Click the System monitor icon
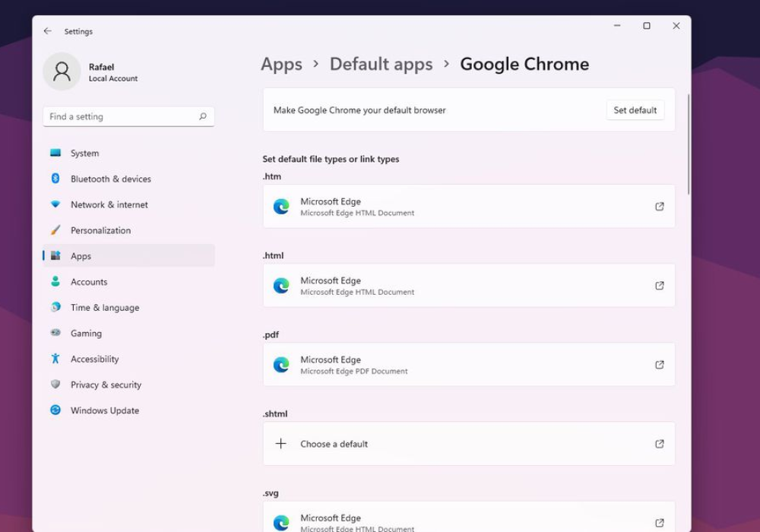Image resolution: width=760 pixels, height=532 pixels. coord(55,153)
